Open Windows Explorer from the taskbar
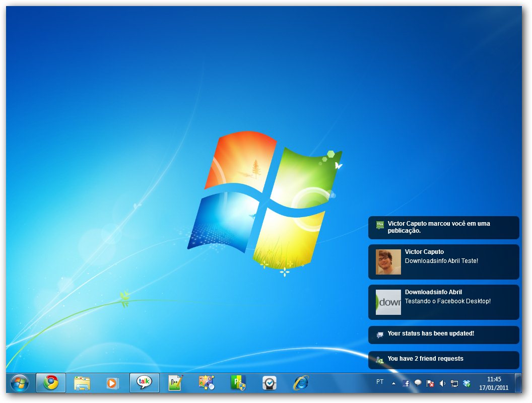The height and width of the screenshot is (403, 532). [82, 383]
